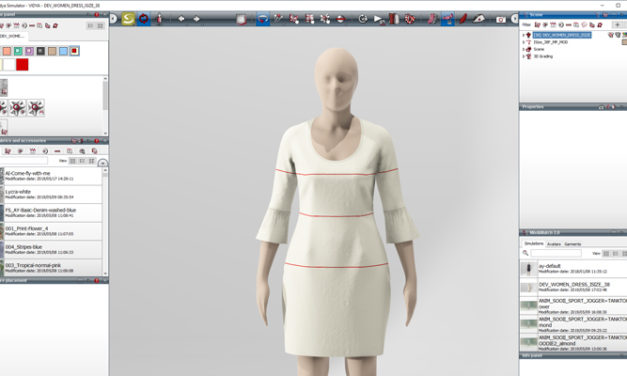Select the 003_Tropical-normal-pink fabric
Screen dimensions: 627x376
(51, 267)
